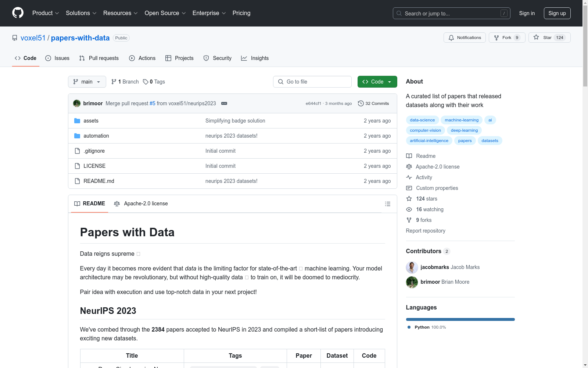
Task: Click the fork icon in Fork button
Action: (496, 38)
